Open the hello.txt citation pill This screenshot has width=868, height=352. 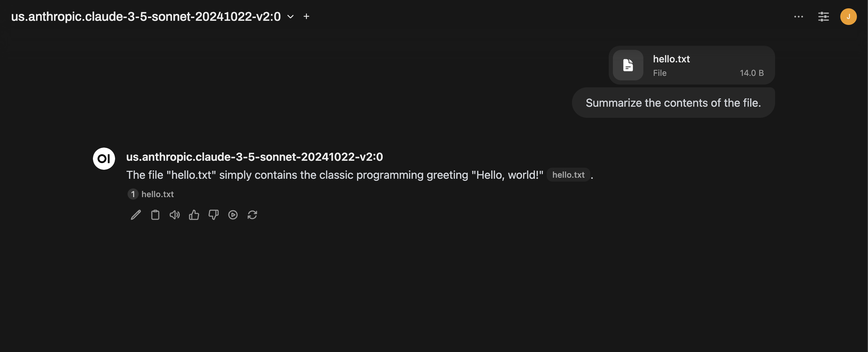(x=568, y=175)
